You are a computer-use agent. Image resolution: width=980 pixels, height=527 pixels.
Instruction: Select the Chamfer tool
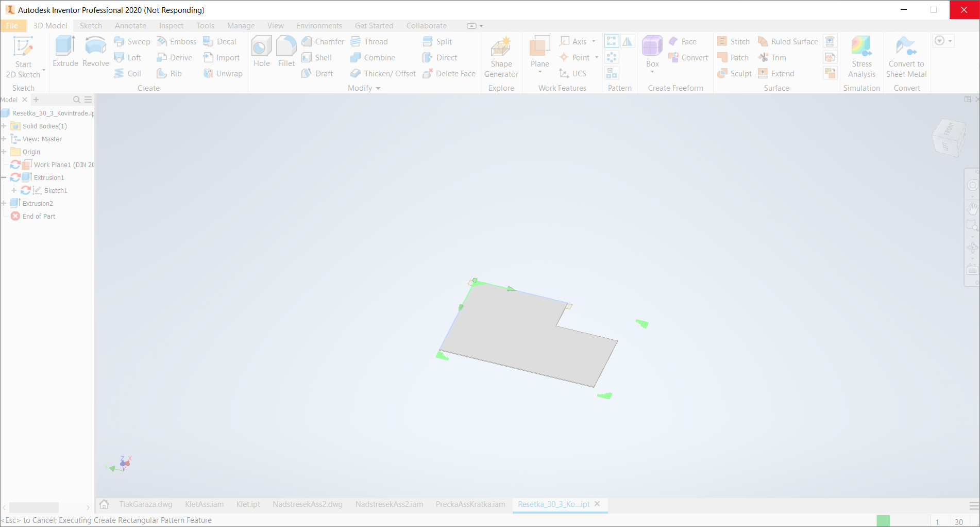tap(323, 41)
